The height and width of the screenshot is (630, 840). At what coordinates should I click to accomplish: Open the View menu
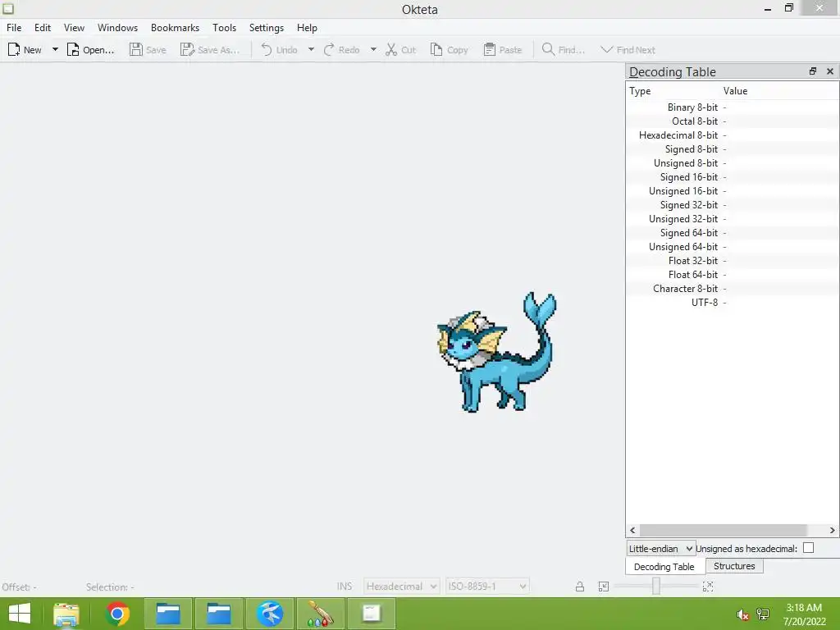pyautogui.click(x=74, y=27)
